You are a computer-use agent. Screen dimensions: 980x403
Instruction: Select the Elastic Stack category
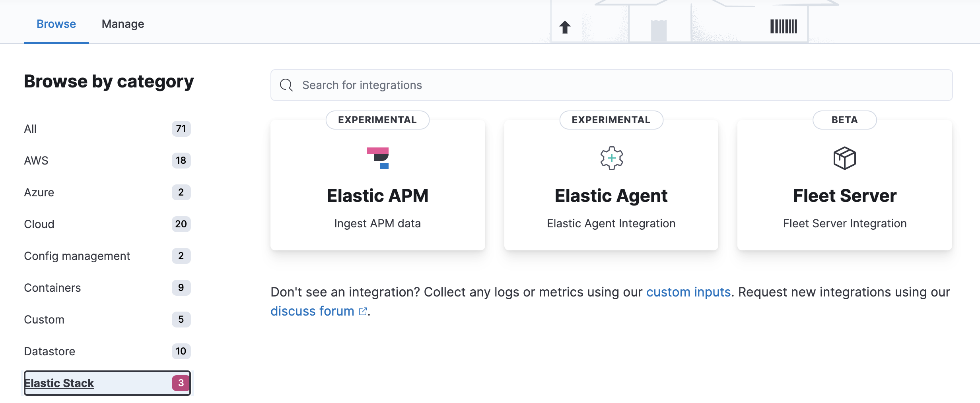point(107,383)
